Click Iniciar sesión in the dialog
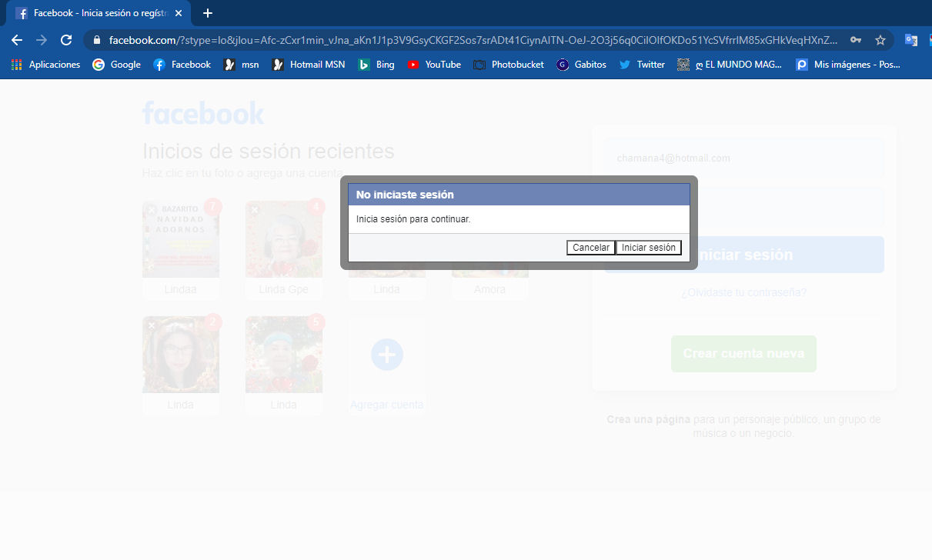This screenshot has width=932, height=560. click(x=649, y=248)
